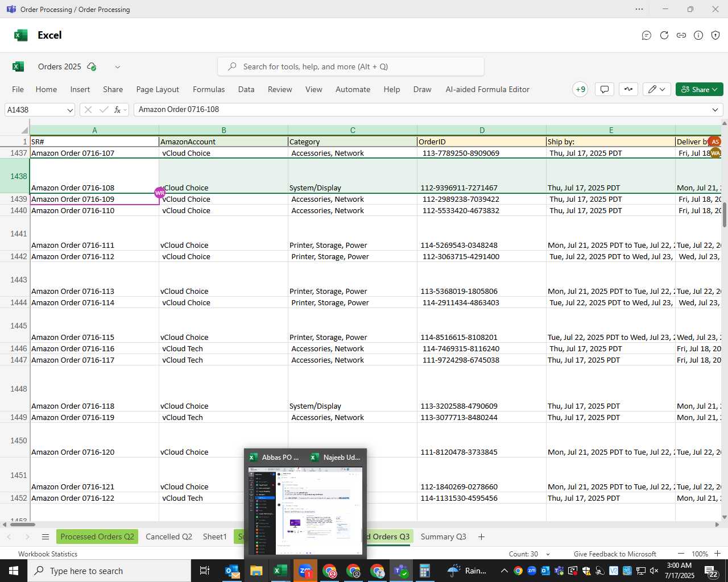Open the Summary Q3 sheet tab

443,537
